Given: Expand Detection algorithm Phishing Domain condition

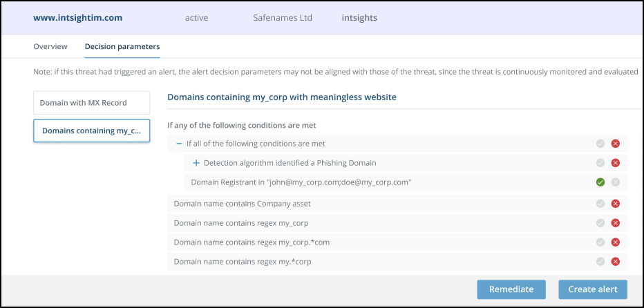Looking at the screenshot, I should coord(196,163).
